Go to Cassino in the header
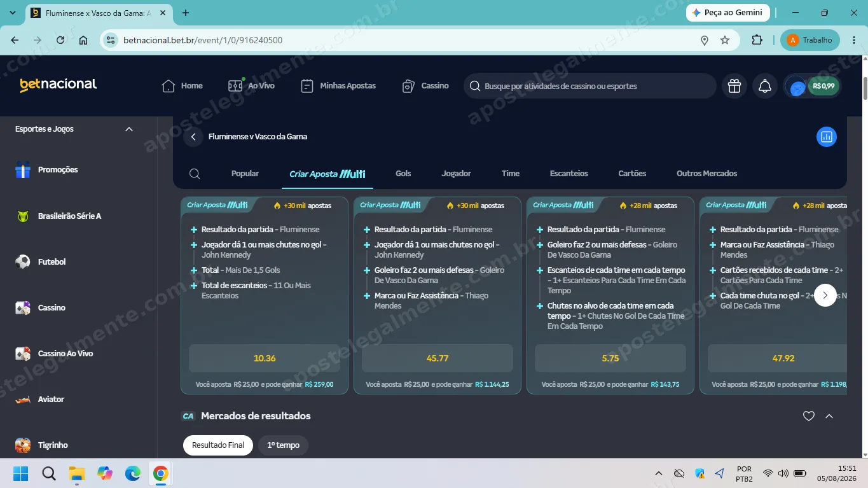 425,86
